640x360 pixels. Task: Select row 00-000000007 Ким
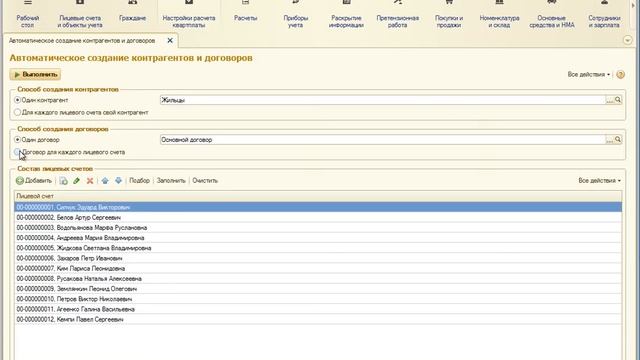[318, 269]
